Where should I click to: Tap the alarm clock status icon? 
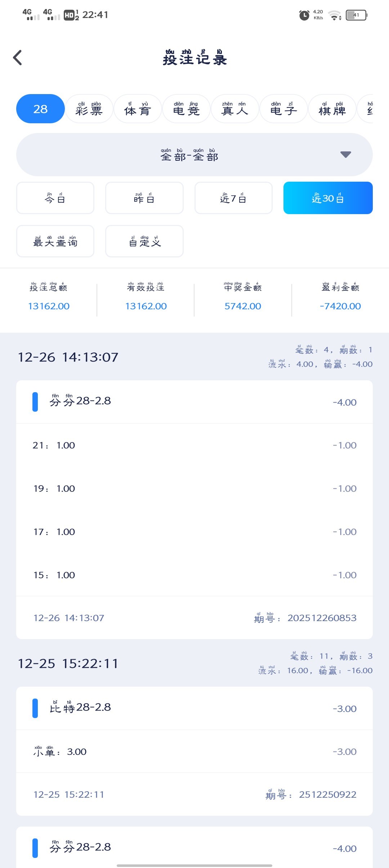(x=304, y=15)
